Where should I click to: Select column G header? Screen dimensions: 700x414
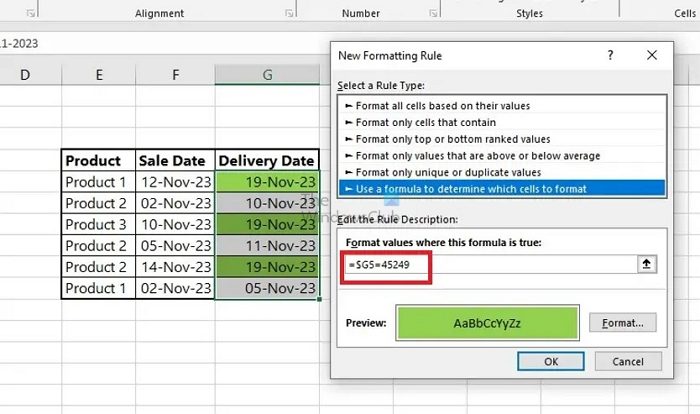pos(267,75)
